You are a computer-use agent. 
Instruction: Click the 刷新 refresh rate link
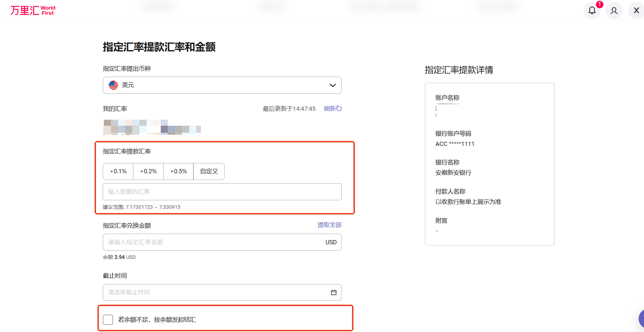(332, 109)
